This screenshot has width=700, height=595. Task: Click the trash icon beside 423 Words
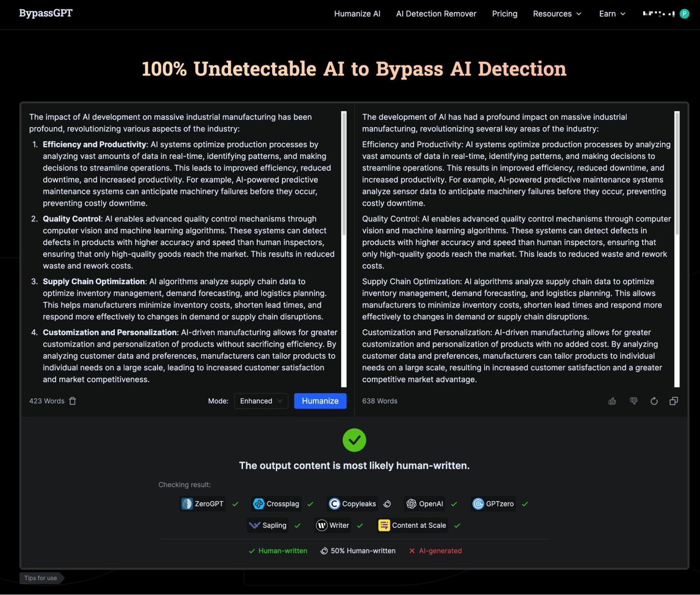[73, 401]
